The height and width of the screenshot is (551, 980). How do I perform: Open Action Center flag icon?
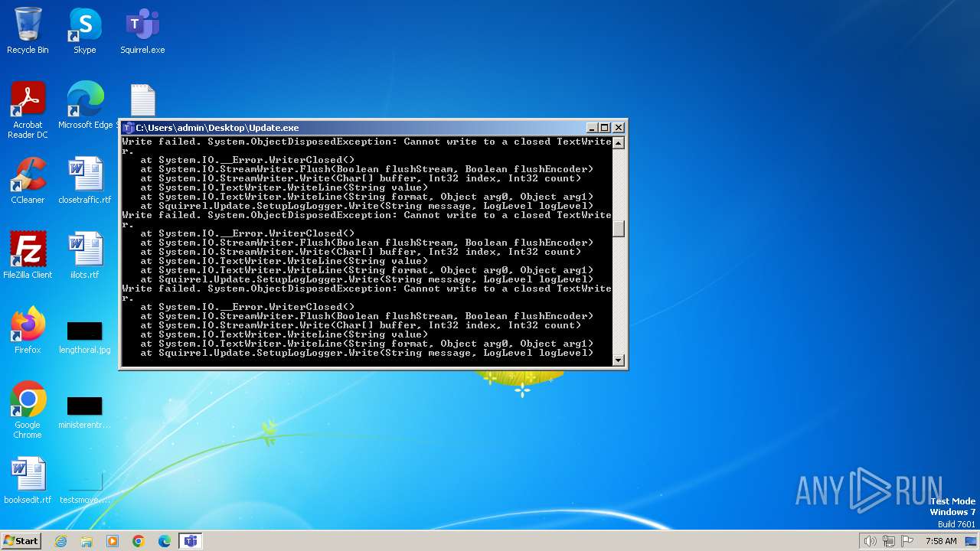coord(907,541)
